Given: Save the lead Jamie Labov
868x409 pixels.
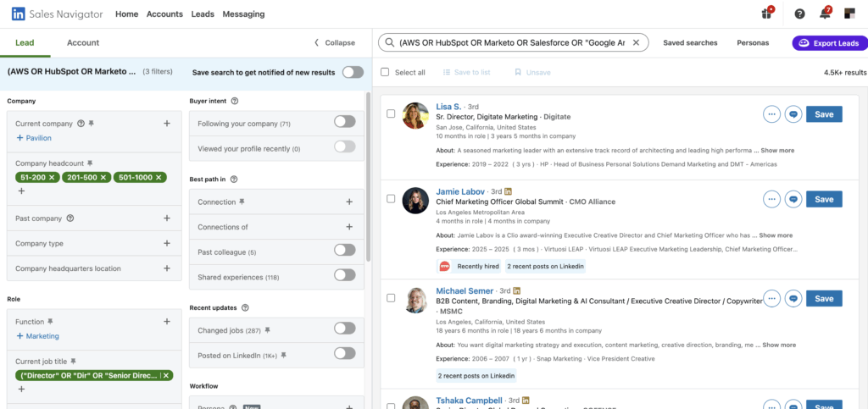Looking at the screenshot, I should point(824,199).
